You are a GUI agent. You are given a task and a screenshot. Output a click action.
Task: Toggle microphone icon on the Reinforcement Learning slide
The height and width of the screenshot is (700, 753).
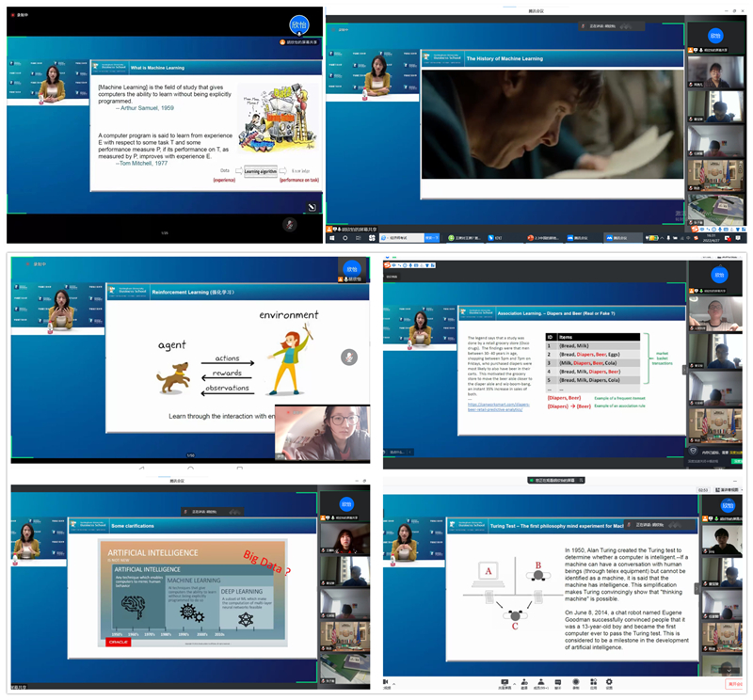[349, 357]
